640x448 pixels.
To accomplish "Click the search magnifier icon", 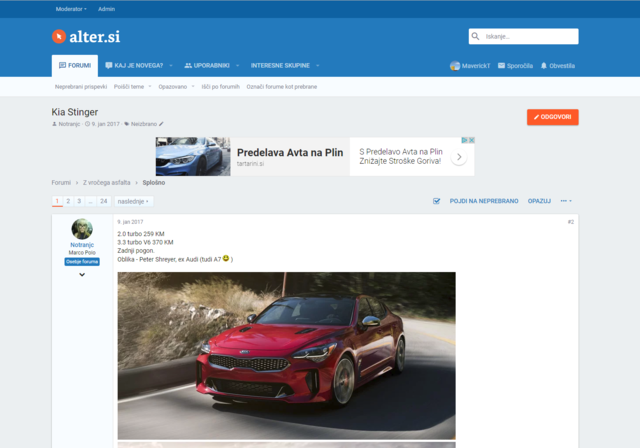I will [x=476, y=36].
